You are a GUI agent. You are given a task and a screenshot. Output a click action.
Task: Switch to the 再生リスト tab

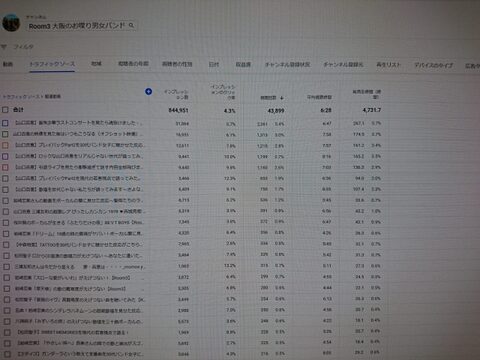pyautogui.click(x=388, y=64)
